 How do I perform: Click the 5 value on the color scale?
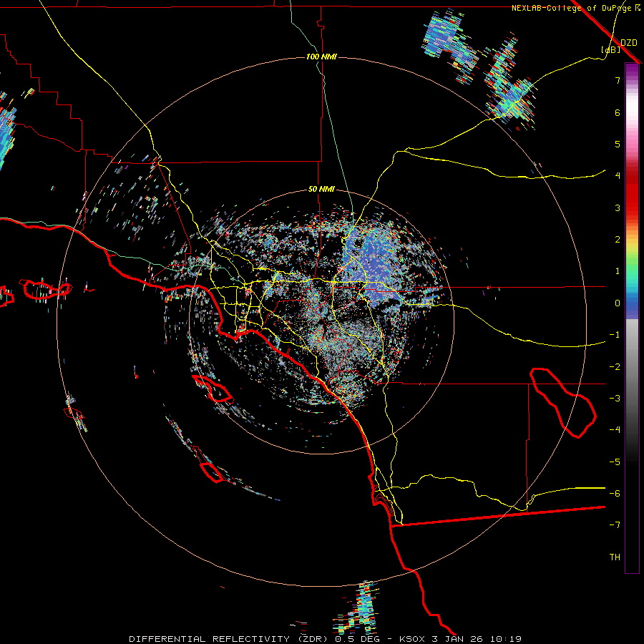click(x=618, y=144)
